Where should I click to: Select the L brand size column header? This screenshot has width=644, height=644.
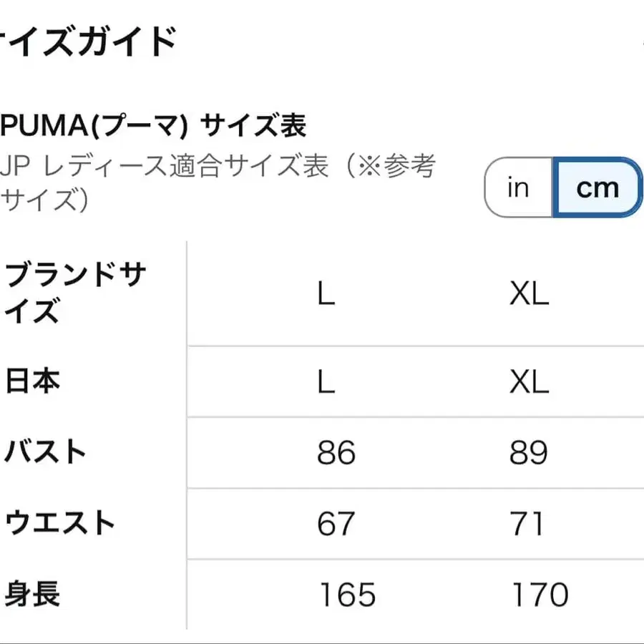coord(327,293)
